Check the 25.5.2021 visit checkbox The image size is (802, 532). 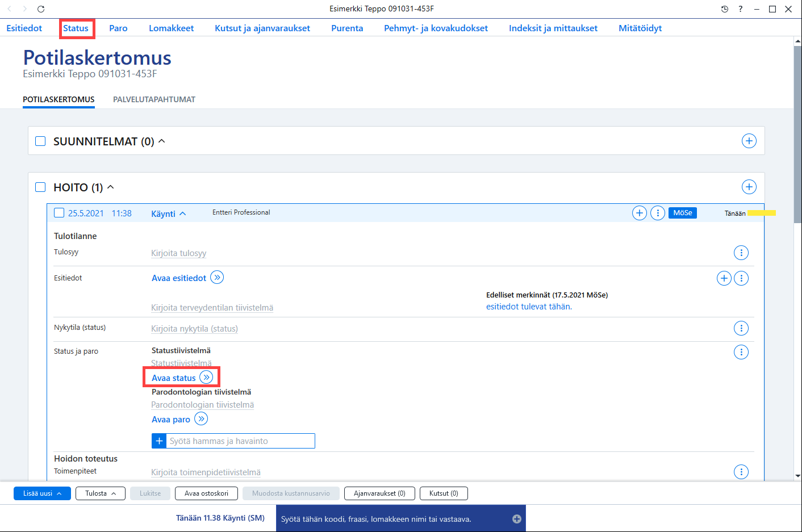tap(59, 213)
